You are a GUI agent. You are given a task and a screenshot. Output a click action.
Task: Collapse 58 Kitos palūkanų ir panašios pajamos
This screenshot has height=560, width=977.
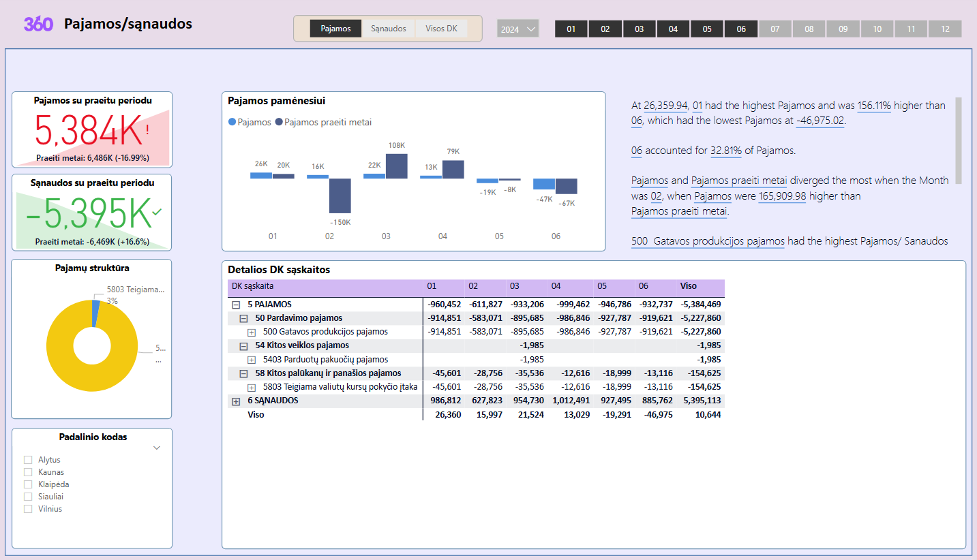pyautogui.click(x=243, y=373)
